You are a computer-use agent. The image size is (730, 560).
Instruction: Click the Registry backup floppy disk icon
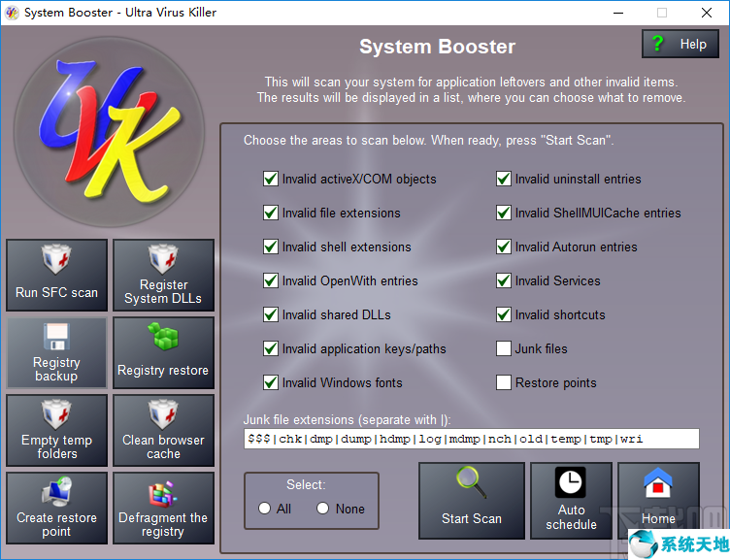pos(56,336)
